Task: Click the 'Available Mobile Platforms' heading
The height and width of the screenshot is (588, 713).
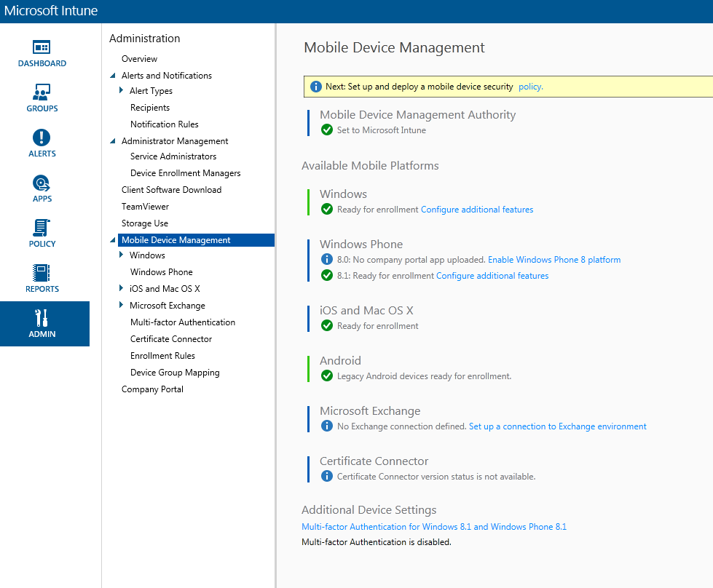Action: pyautogui.click(x=370, y=166)
